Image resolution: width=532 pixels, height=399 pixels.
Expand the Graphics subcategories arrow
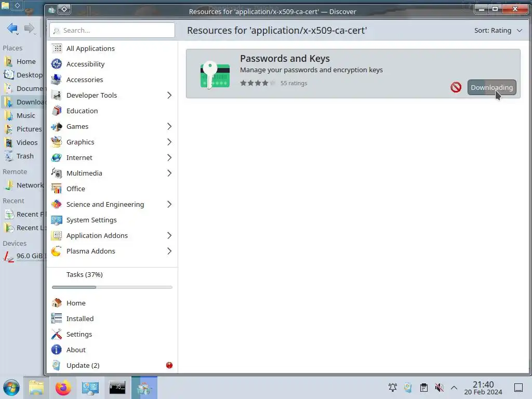tap(169, 142)
